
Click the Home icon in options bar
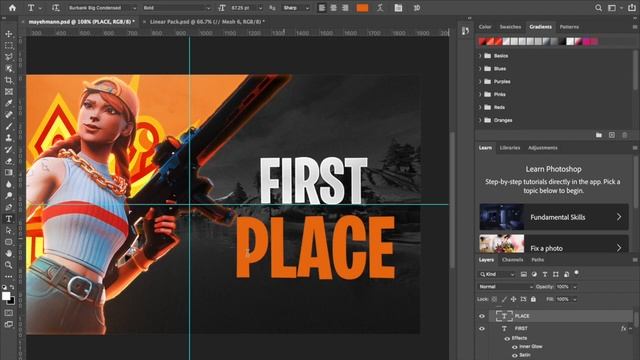(x=12, y=8)
